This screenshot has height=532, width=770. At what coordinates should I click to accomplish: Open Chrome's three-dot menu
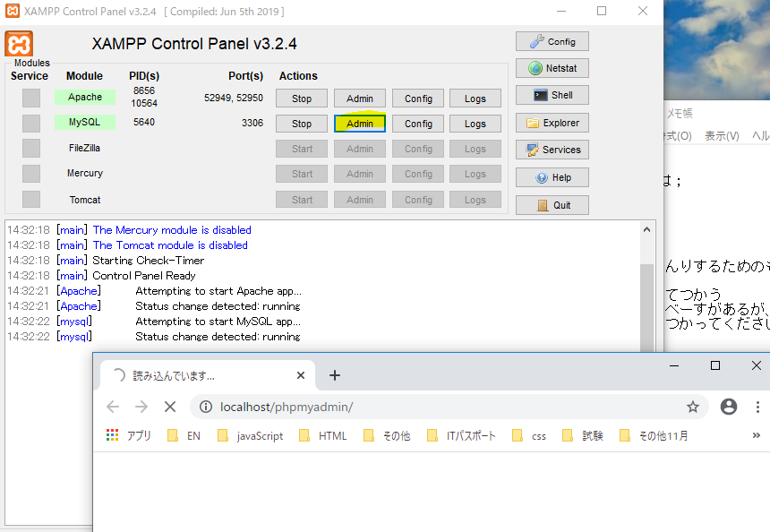tap(757, 407)
